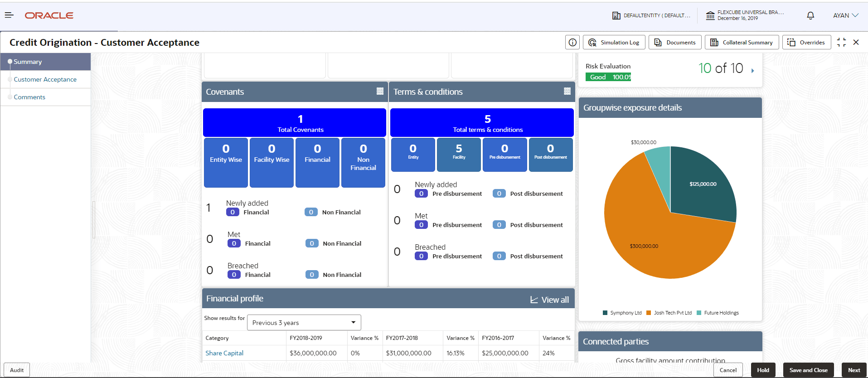Expand the AYAN user dropdown

pos(846,15)
